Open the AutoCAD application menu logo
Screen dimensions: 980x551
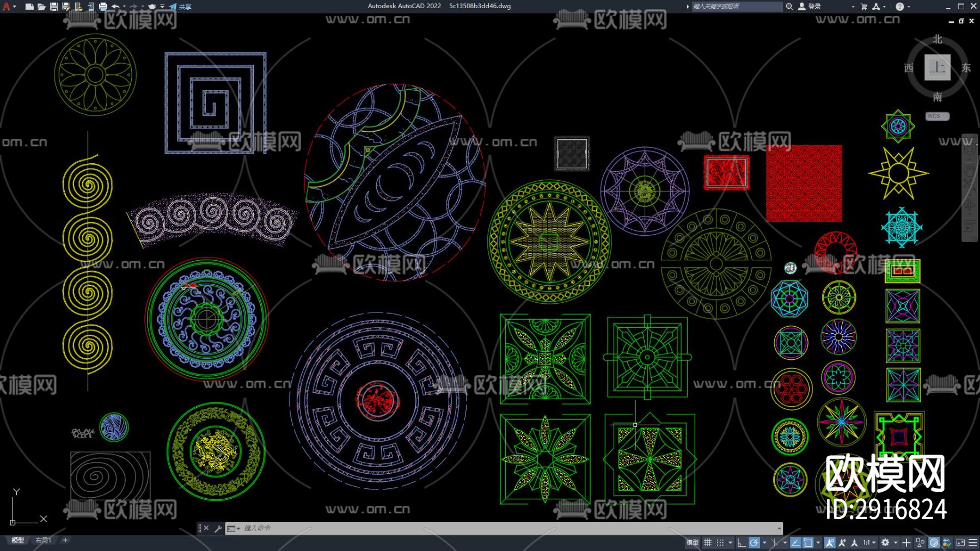7,7
